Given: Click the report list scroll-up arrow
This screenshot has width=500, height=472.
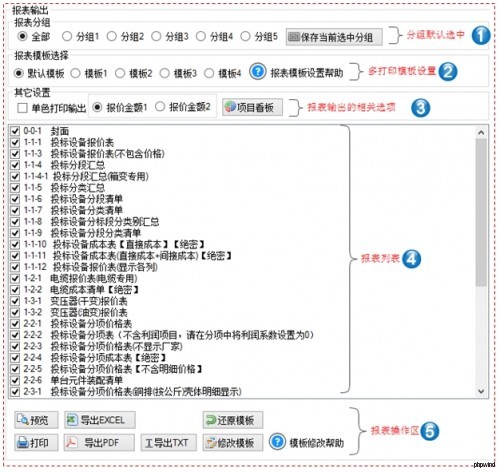Looking at the screenshot, I should click(481, 132).
